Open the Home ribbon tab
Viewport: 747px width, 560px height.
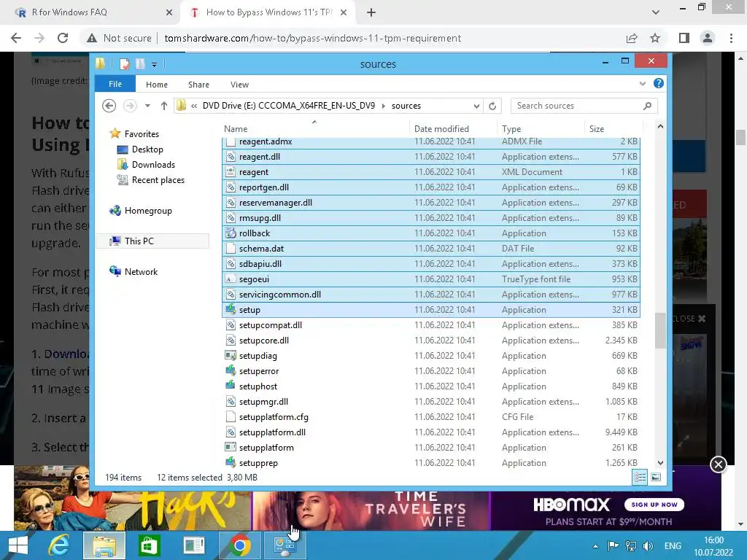[157, 85]
